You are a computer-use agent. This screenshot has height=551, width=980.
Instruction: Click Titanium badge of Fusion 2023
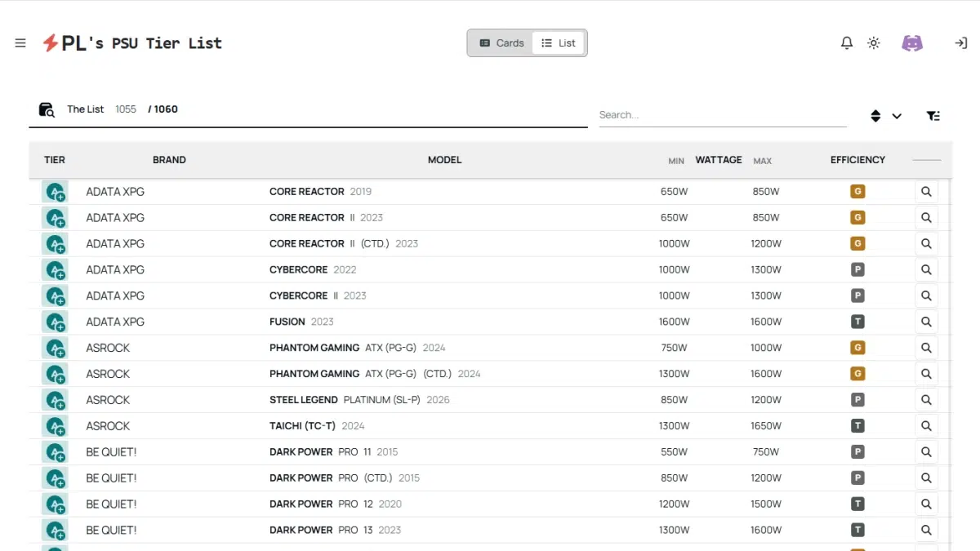point(857,322)
